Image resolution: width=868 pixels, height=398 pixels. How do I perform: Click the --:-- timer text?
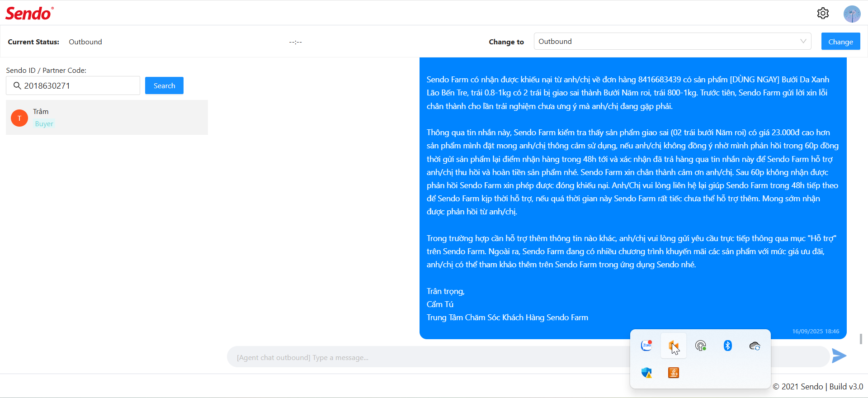pos(296,42)
